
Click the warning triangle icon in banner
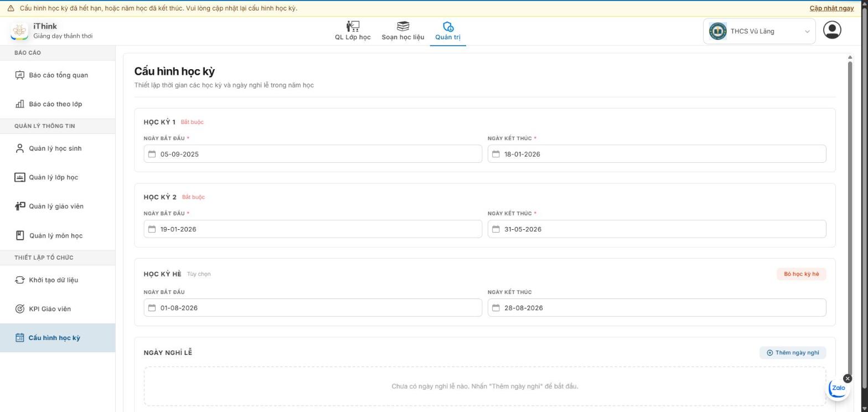11,8
